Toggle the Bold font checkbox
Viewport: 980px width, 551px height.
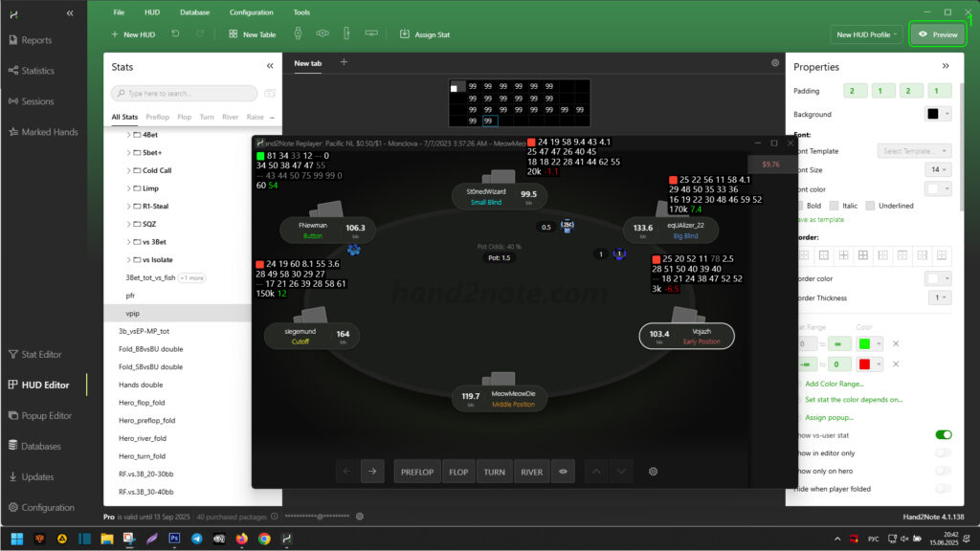[800, 206]
